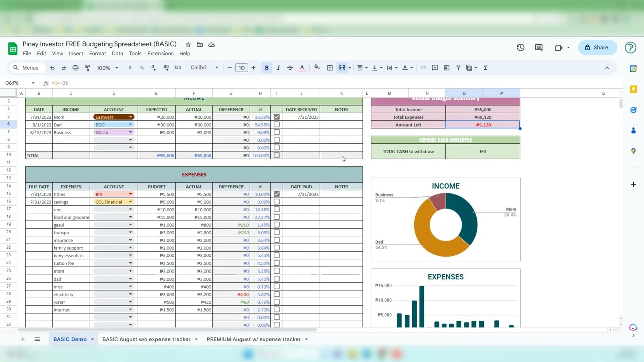
Task: Increase decimal places icon
Action: 166,68
